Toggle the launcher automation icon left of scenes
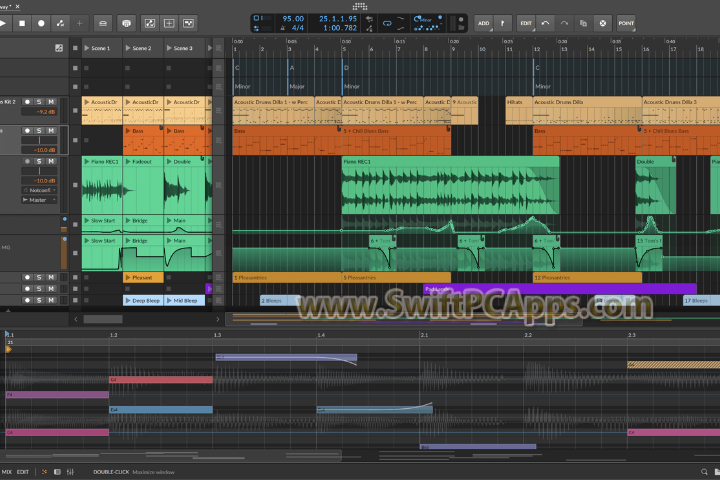 tap(59, 48)
